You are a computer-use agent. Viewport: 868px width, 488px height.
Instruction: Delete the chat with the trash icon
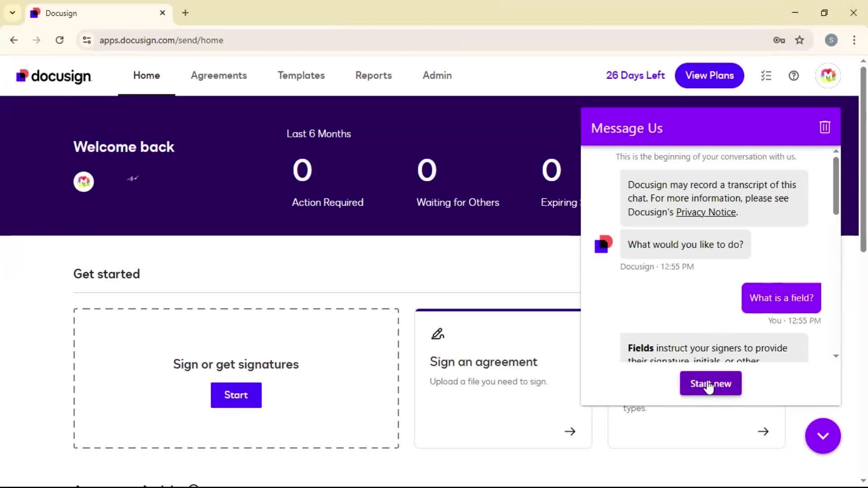click(x=825, y=127)
